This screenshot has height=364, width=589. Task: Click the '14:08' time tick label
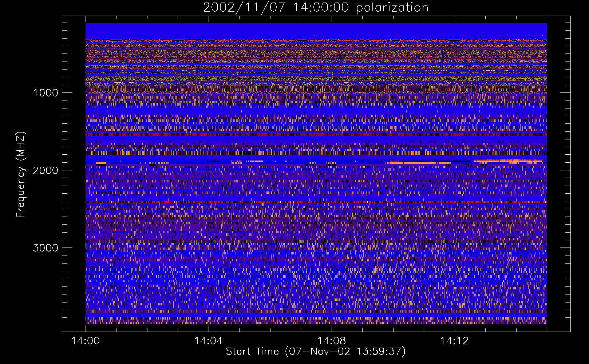point(332,341)
